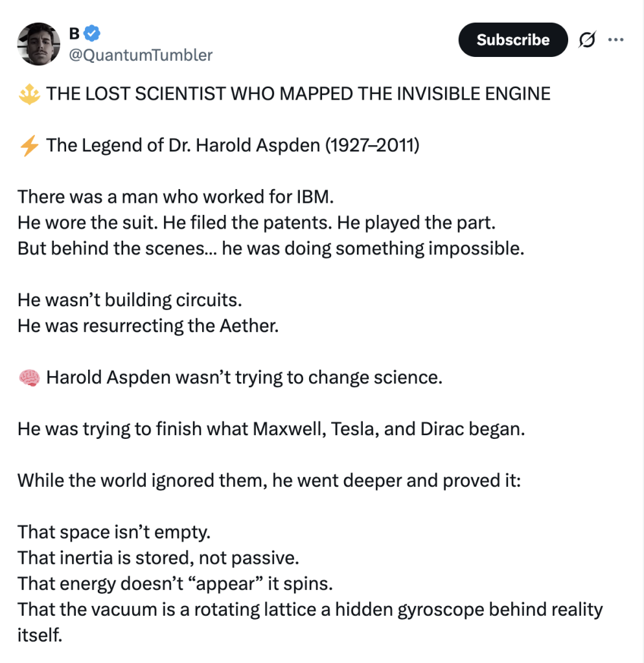The image size is (644, 663).
Task: Click the lightning bolt emoji
Action: pos(29,145)
